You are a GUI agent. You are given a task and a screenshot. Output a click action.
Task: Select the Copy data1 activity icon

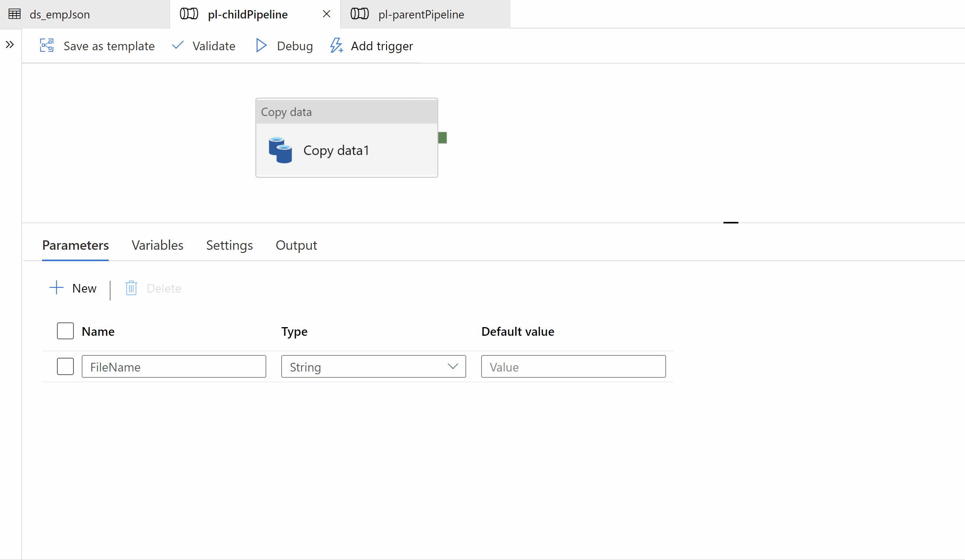(280, 150)
